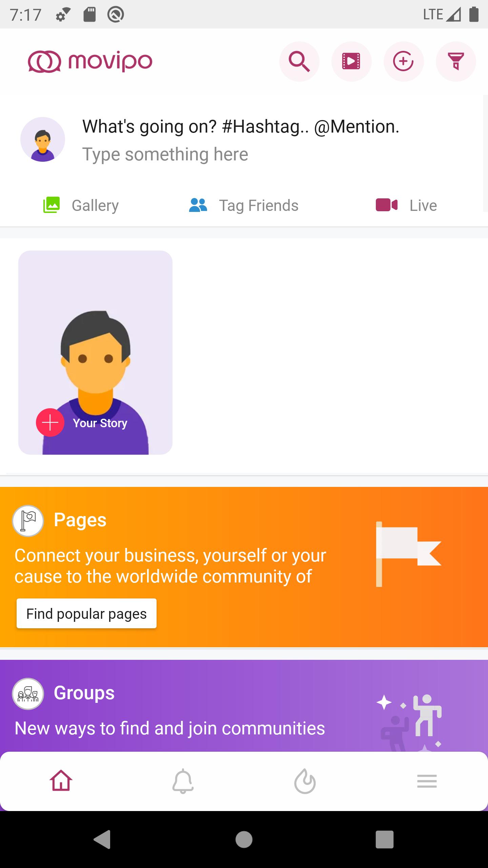Tap the red plus on Your Story
The width and height of the screenshot is (488, 868).
pyautogui.click(x=50, y=422)
